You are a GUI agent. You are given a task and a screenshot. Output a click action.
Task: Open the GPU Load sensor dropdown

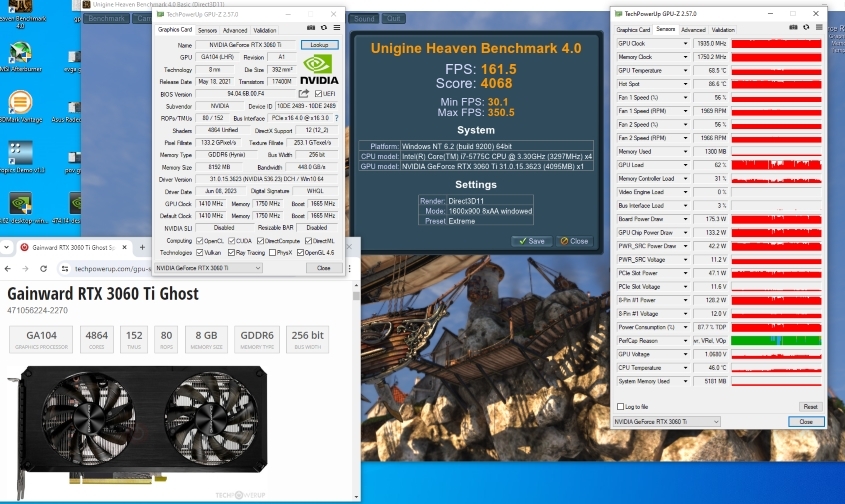coord(685,165)
